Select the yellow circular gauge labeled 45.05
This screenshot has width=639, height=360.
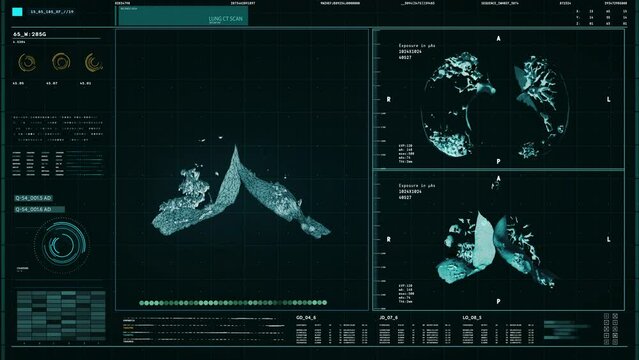coord(27,63)
